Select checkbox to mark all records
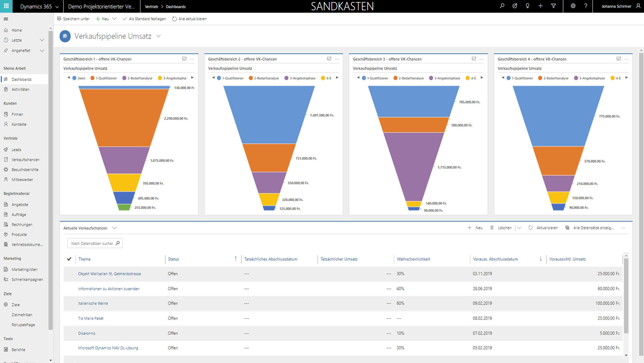 pos(69,259)
